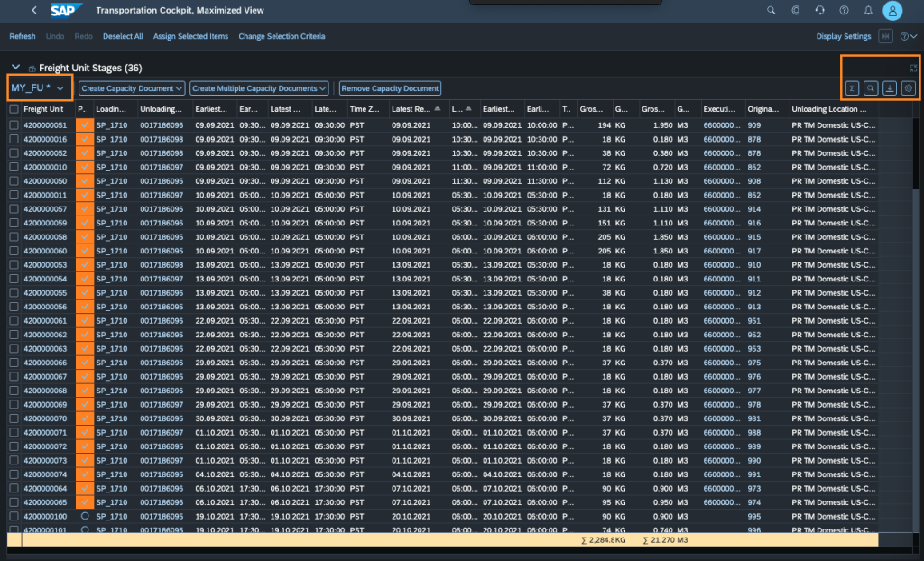Exit full screen for Freight Unit Stages
This screenshot has width=924, height=561.
913,68
